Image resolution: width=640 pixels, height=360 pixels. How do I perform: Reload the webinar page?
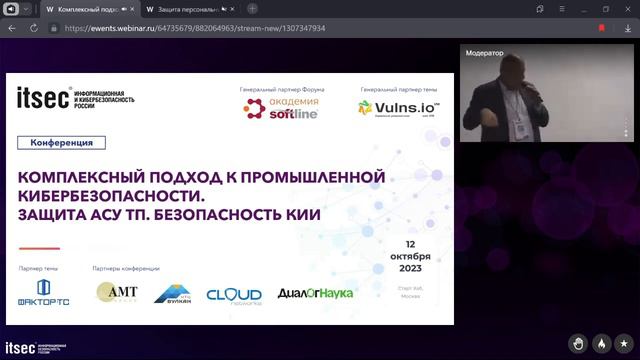(x=34, y=28)
